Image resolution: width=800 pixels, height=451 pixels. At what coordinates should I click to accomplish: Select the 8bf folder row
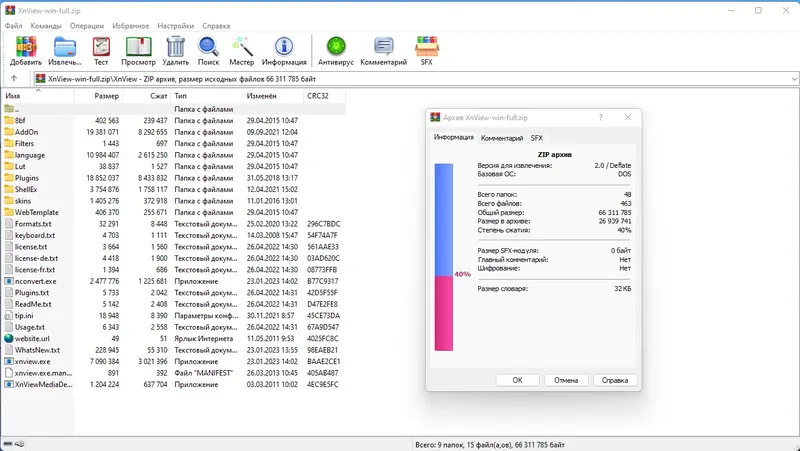point(173,120)
